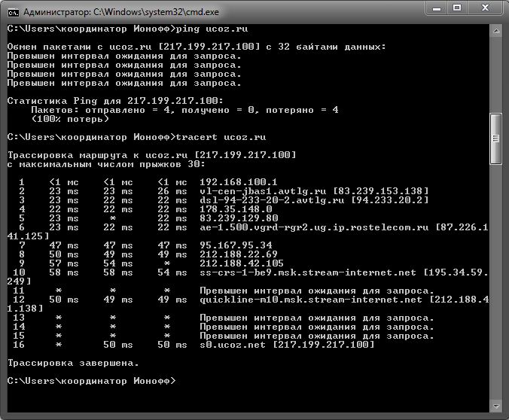
Task: Minimize the cmd.exe window
Action: (437, 8)
